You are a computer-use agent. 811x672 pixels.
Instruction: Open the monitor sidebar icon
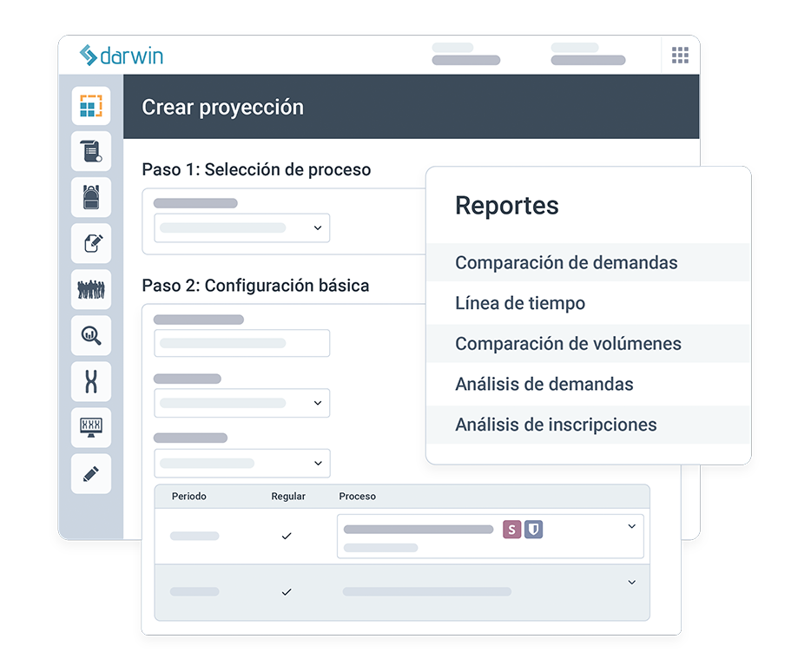click(x=91, y=427)
